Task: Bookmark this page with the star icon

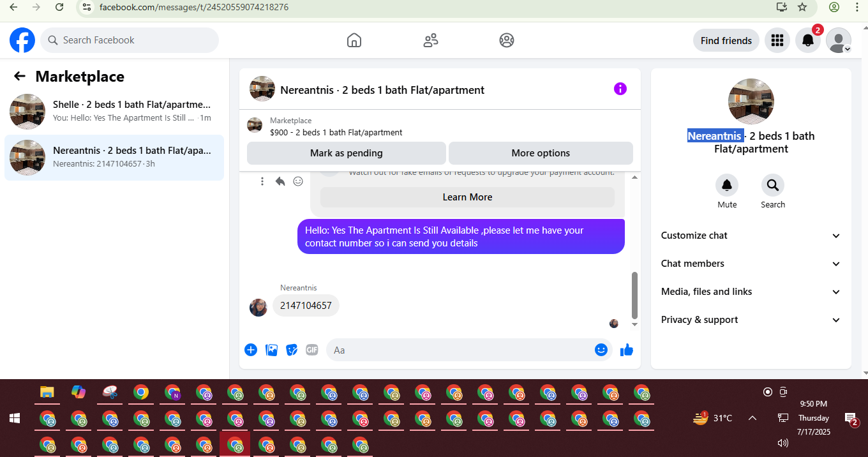Action: (802, 7)
